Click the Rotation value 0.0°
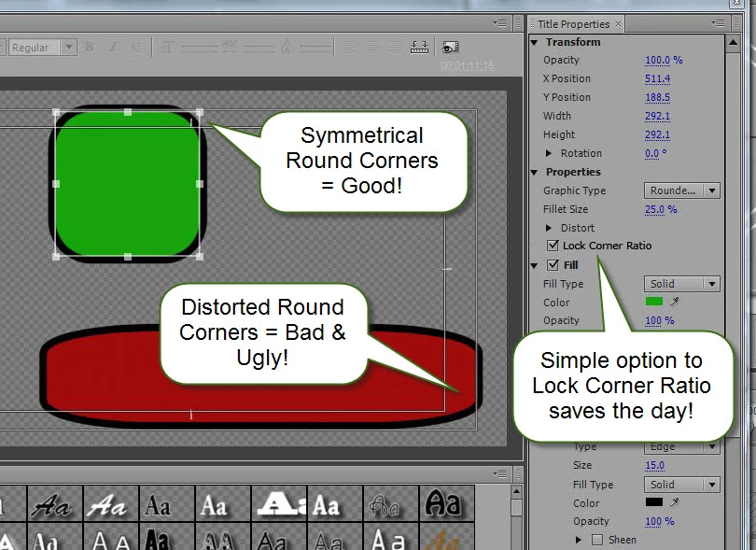The image size is (756, 550). pos(656,153)
